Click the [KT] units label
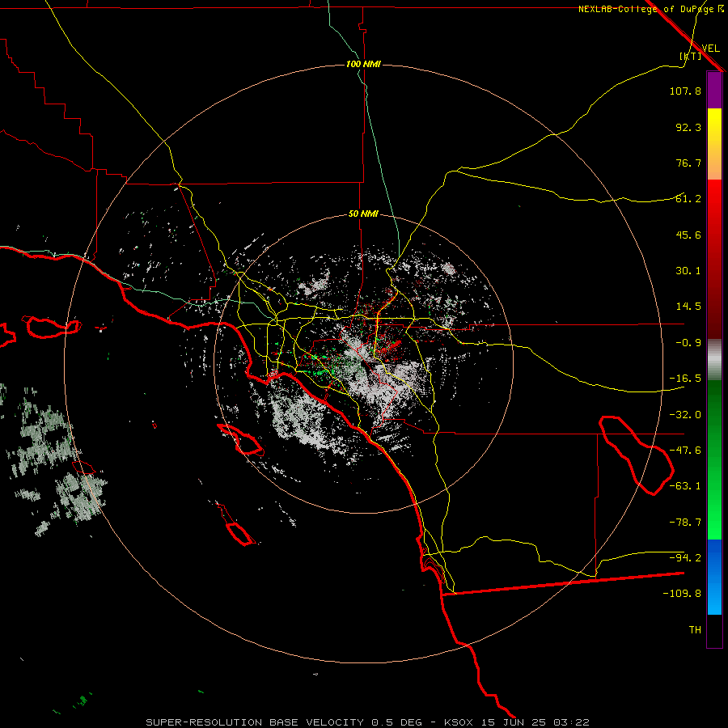The image size is (728, 728). (x=691, y=56)
